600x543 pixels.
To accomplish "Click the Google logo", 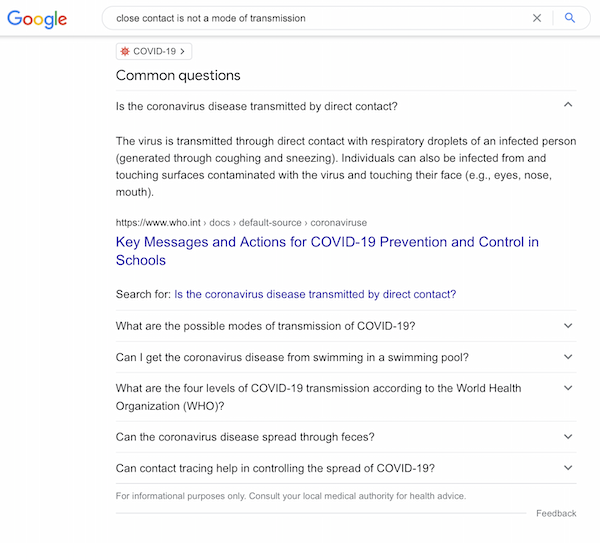I will point(38,19).
